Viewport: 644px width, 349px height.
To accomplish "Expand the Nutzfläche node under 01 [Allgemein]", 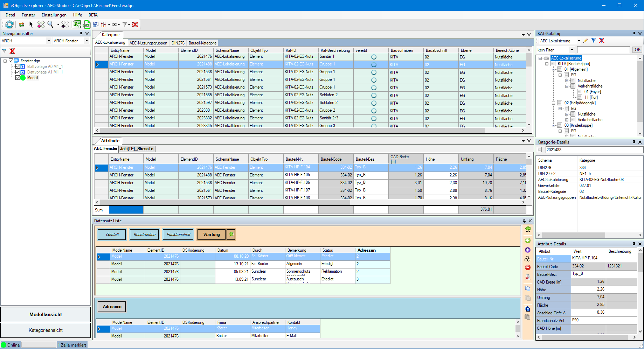I will click(x=567, y=81).
